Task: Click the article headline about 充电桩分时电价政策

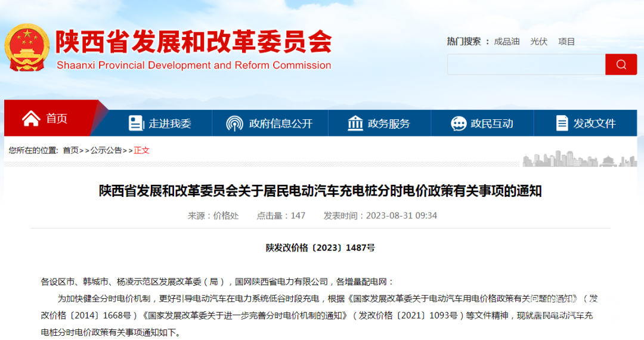Action: [x=320, y=191]
